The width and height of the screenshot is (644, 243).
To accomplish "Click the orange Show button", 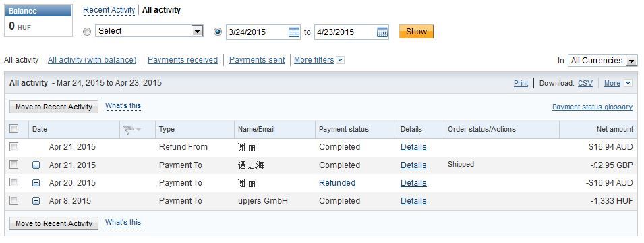I will [416, 32].
